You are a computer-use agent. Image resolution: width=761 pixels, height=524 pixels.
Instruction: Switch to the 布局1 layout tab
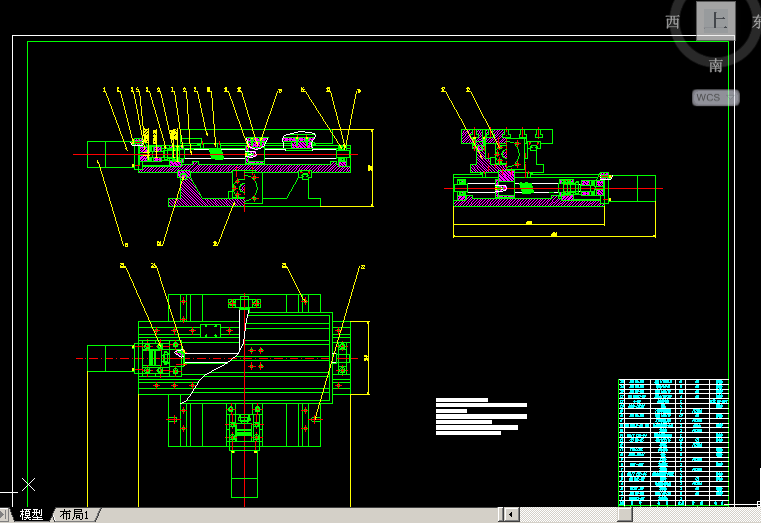point(75,514)
